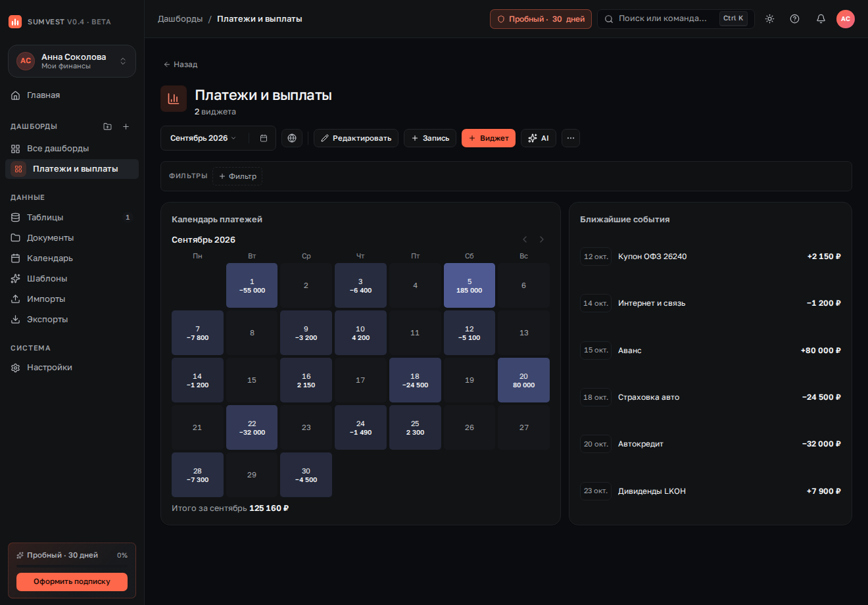Click Дашборды in the breadcrumb

[x=180, y=19]
